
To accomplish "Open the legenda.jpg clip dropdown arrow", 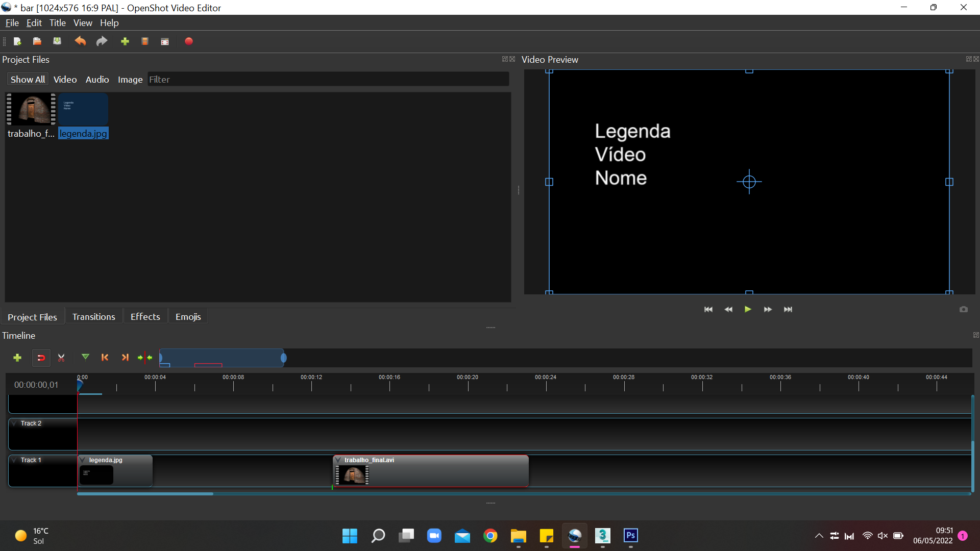I will [x=82, y=460].
